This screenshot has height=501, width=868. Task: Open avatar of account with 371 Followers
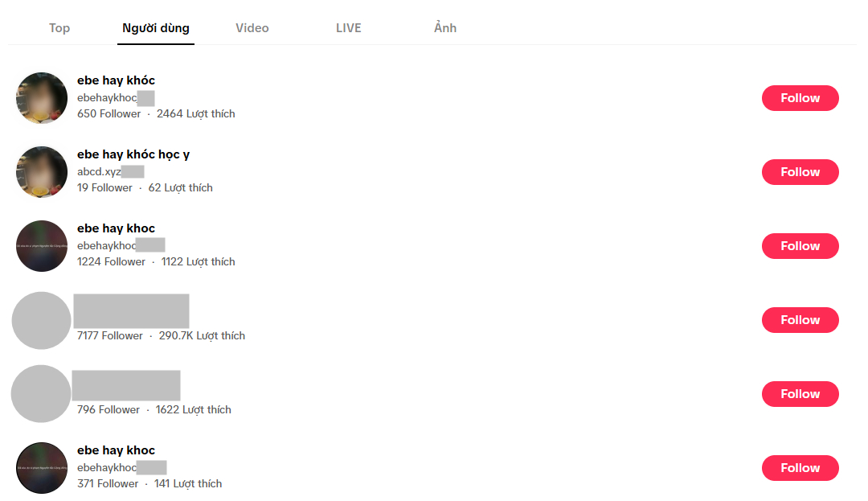point(42,468)
